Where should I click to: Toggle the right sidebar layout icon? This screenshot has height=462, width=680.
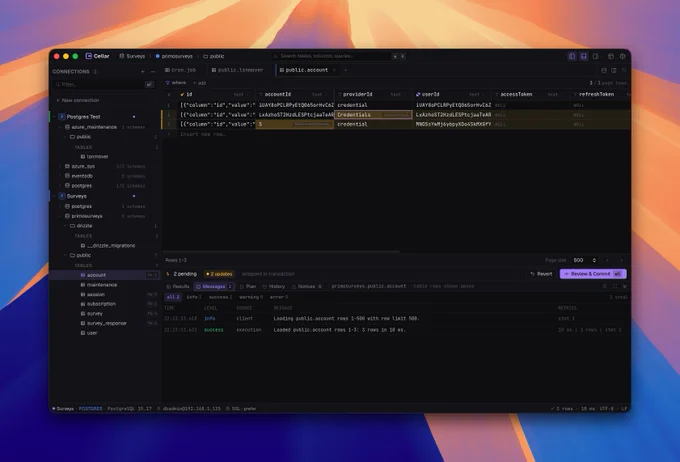tap(595, 56)
